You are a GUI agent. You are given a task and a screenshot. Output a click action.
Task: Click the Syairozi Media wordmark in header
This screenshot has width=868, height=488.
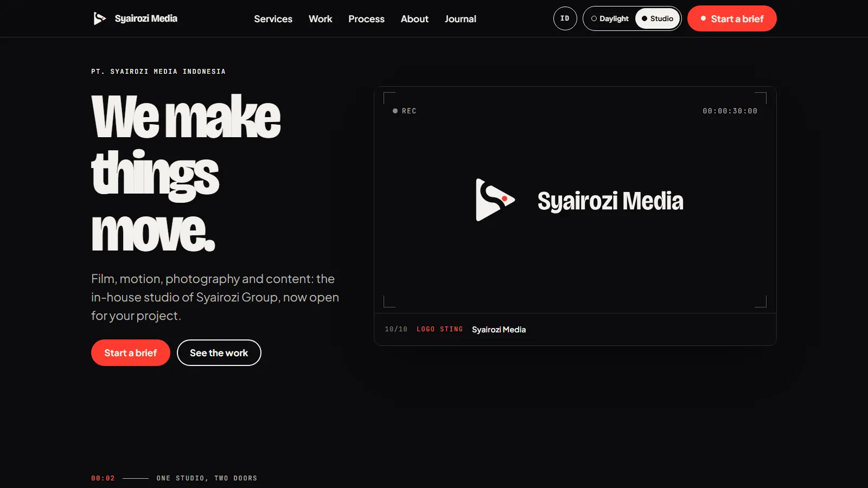coord(146,18)
